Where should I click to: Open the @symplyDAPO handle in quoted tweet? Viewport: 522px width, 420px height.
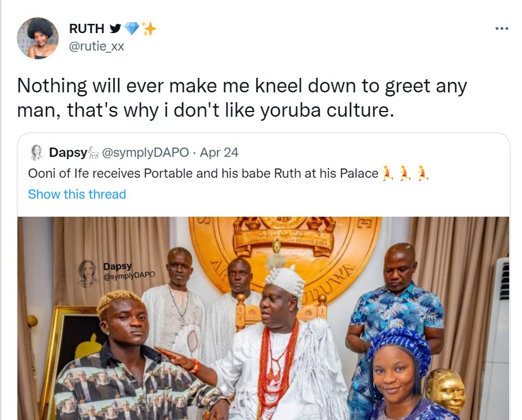coord(145,153)
